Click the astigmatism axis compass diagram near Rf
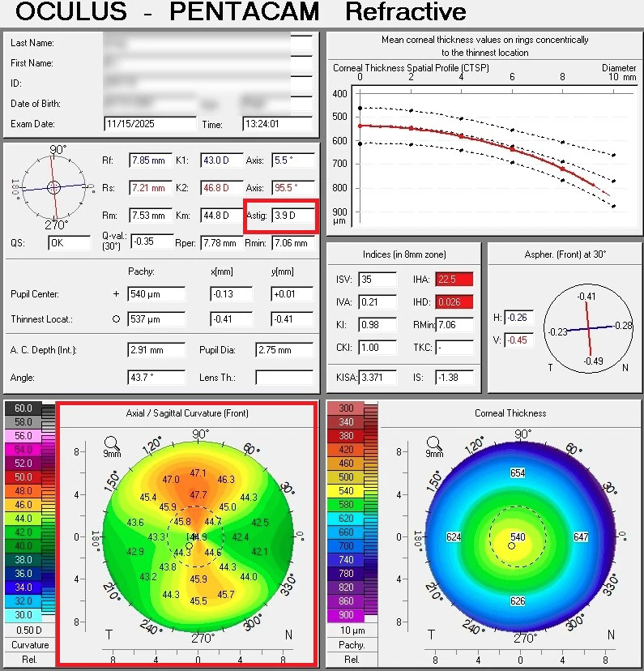 tap(54, 187)
